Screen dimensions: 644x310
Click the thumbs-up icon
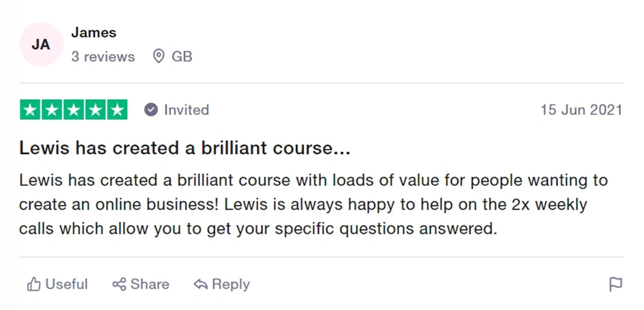[x=34, y=284]
